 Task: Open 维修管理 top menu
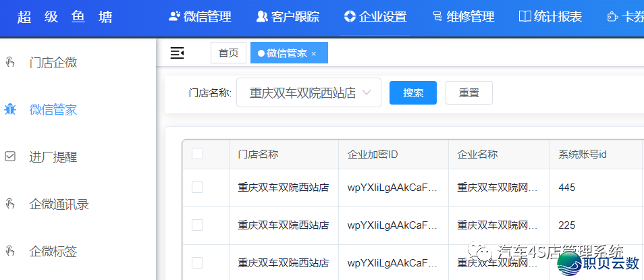[x=463, y=17]
